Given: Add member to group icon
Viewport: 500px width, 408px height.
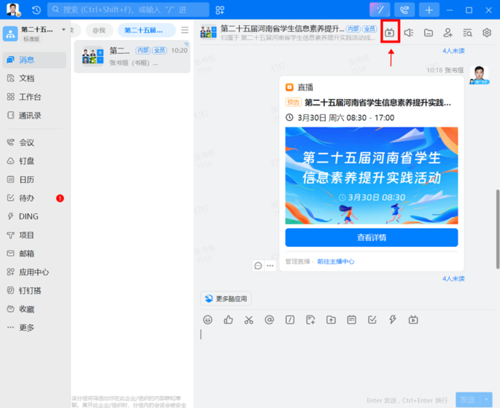Looking at the screenshot, I should 448,33.
